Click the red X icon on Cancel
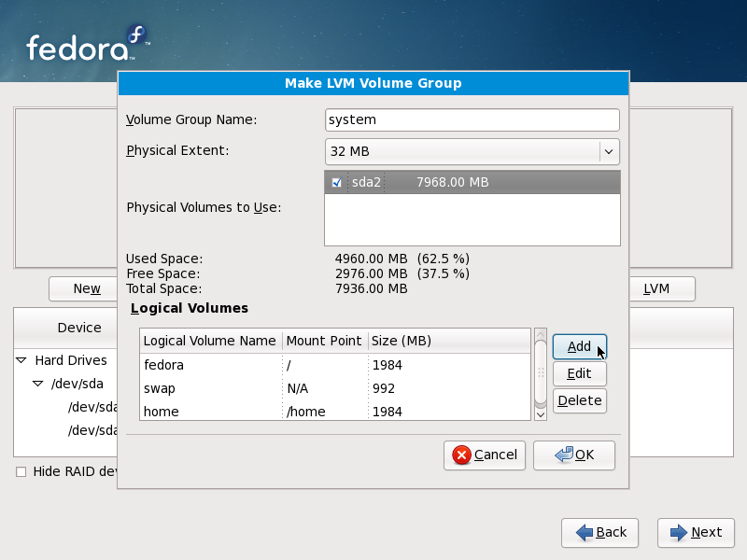 click(461, 455)
